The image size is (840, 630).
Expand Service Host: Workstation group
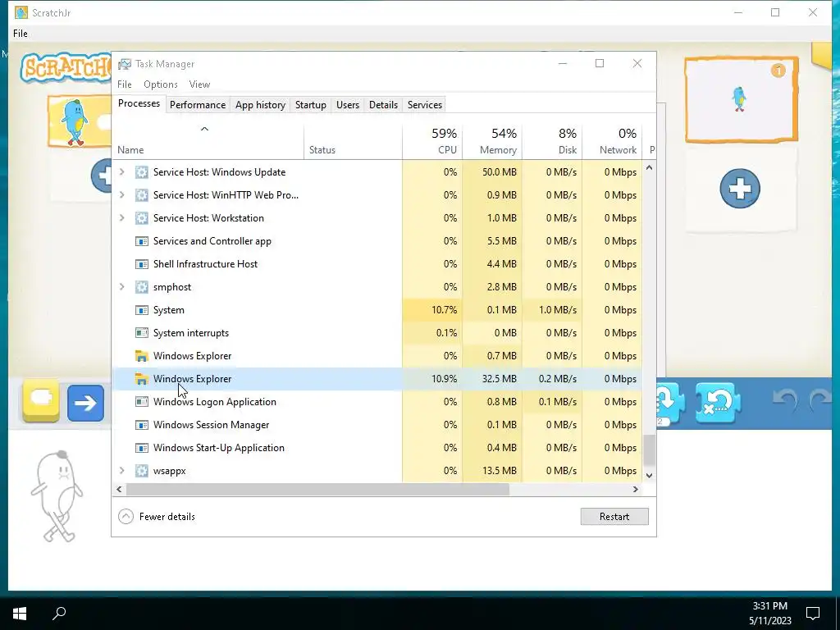click(121, 218)
